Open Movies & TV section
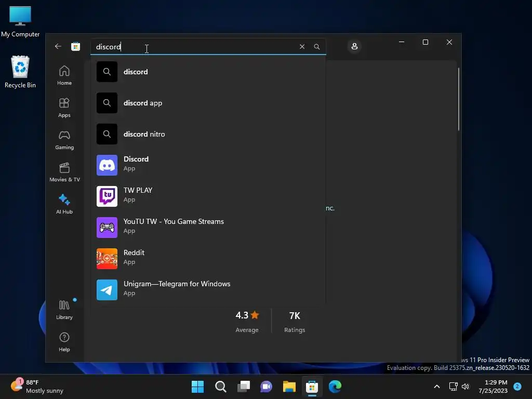 pos(64,172)
